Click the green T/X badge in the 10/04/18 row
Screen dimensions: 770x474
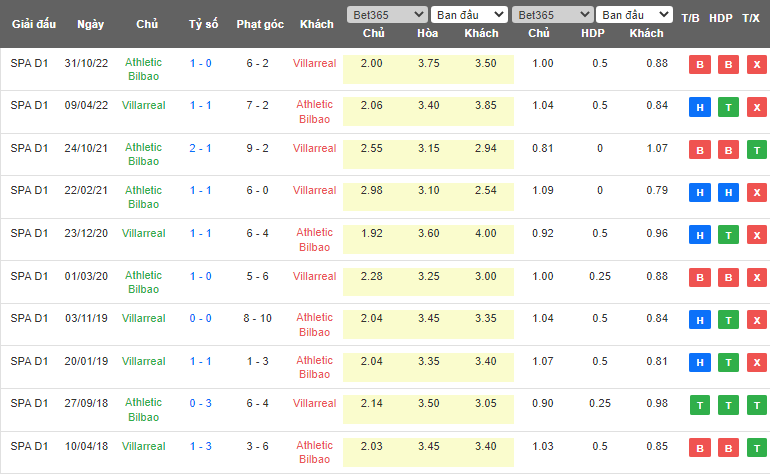pyautogui.click(x=757, y=448)
